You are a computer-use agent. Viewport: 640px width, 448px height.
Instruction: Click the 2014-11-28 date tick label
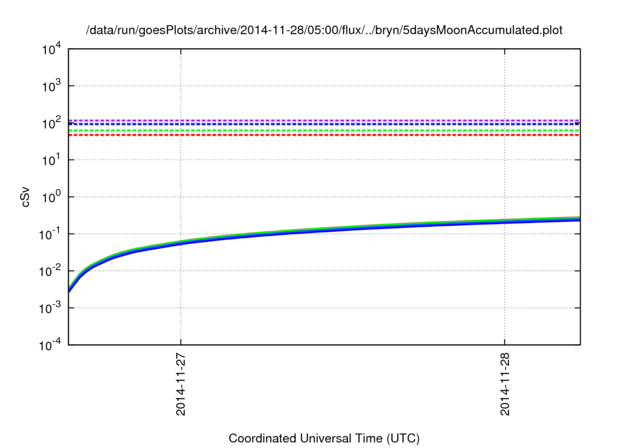(x=505, y=385)
